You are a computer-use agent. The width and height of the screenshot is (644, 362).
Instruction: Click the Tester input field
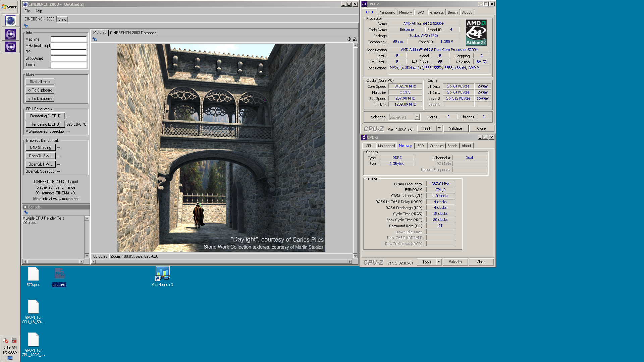click(68, 65)
